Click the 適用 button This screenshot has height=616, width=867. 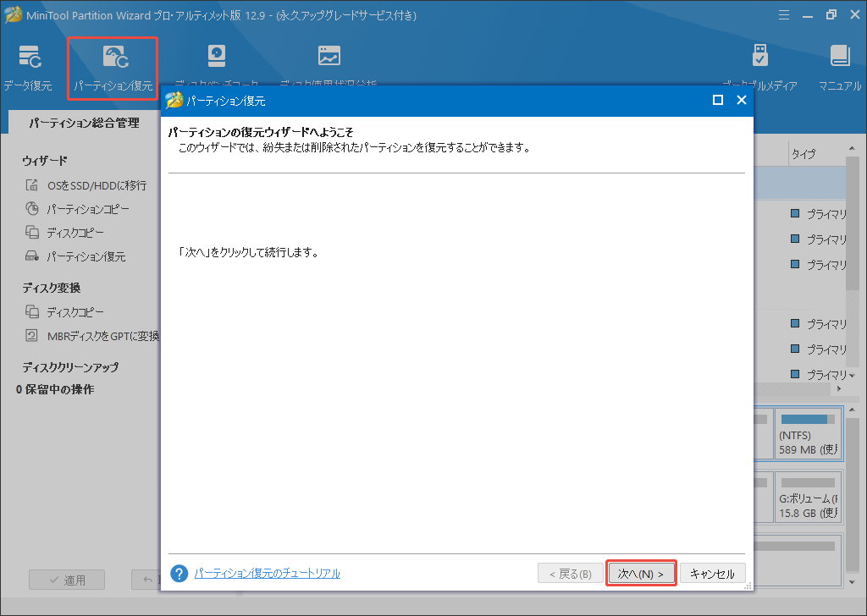point(67,580)
